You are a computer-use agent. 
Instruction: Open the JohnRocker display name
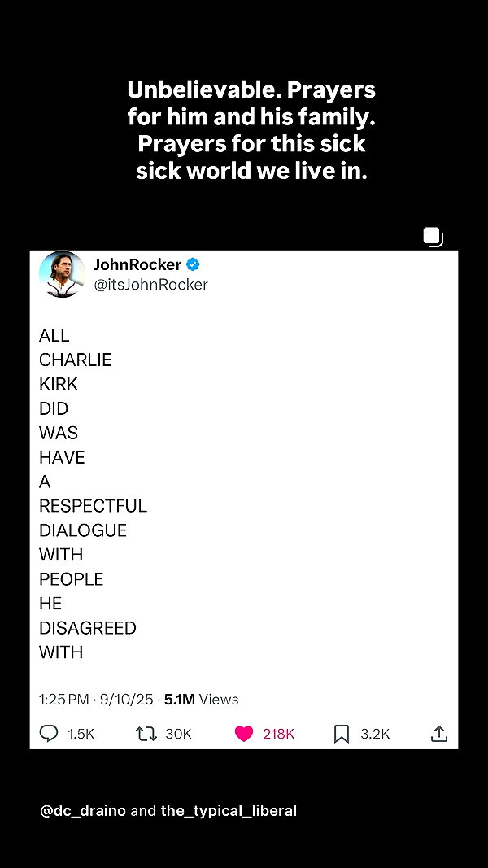coord(137,264)
